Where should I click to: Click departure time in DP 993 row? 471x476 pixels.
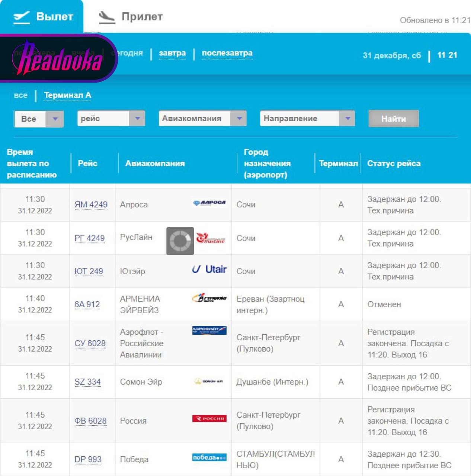point(35,459)
